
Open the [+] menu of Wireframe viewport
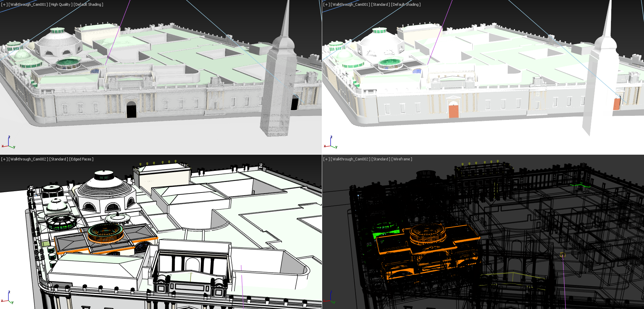[326, 159]
